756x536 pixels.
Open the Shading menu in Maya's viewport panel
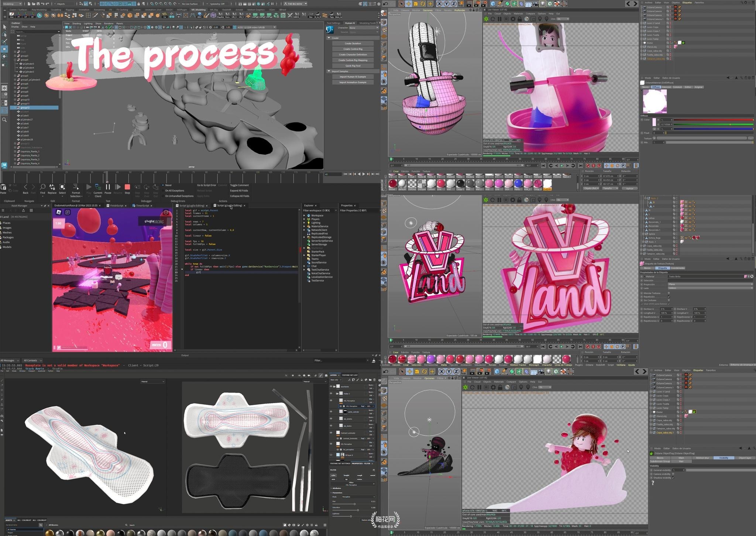tap(76, 23)
